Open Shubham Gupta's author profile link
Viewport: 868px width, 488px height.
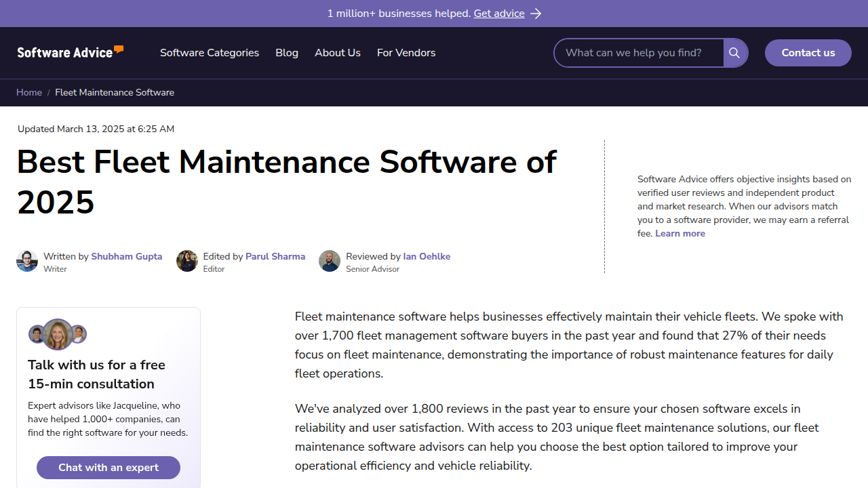click(x=127, y=256)
